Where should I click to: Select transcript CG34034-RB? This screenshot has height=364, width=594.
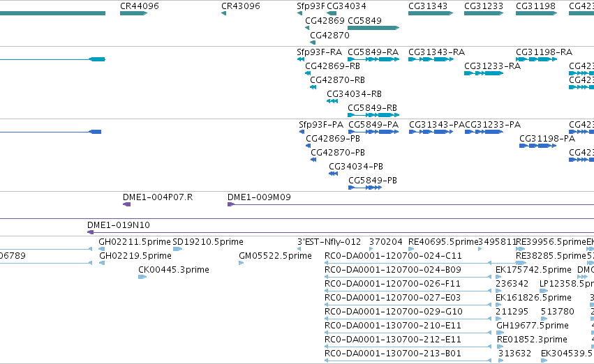point(354,94)
